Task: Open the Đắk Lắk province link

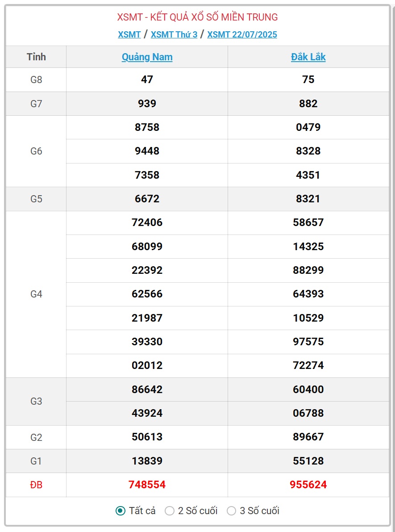Action: [308, 57]
